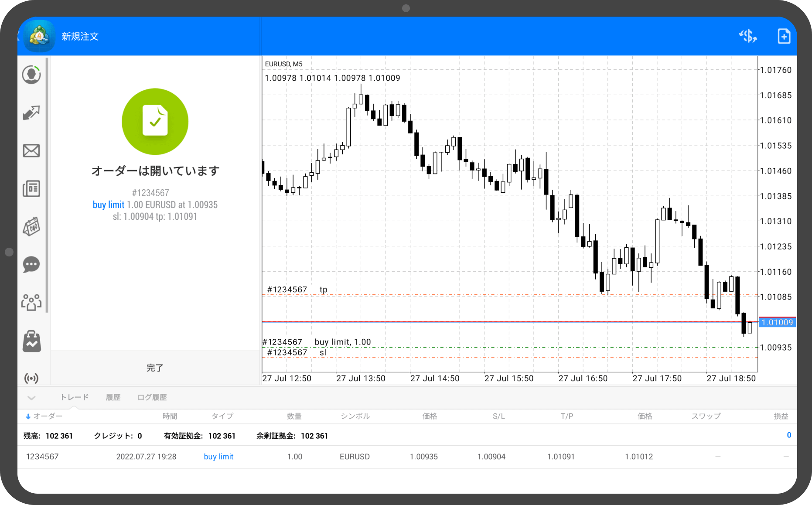Collapse the bottom panel with the chevron
812x505 pixels.
tap(31, 397)
